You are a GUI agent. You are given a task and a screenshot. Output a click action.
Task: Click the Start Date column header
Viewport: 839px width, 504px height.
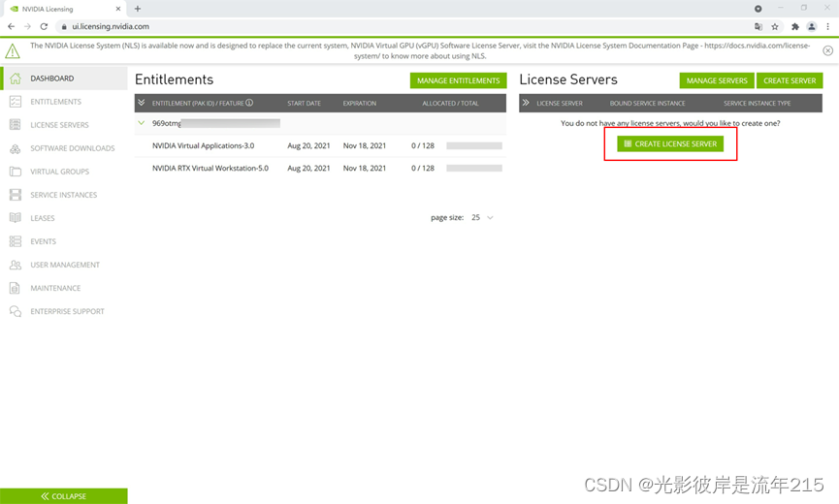304,103
